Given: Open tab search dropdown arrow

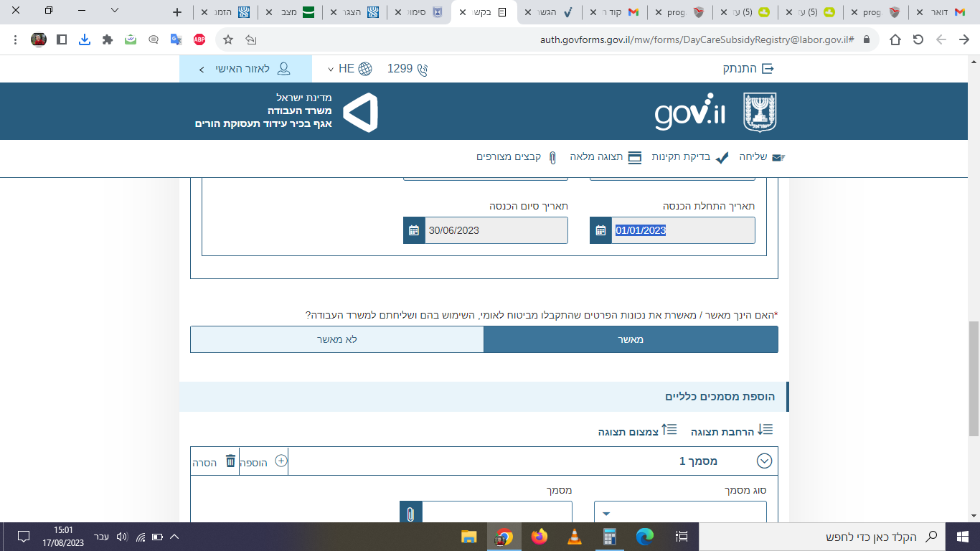Looking at the screenshot, I should pyautogui.click(x=115, y=11).
